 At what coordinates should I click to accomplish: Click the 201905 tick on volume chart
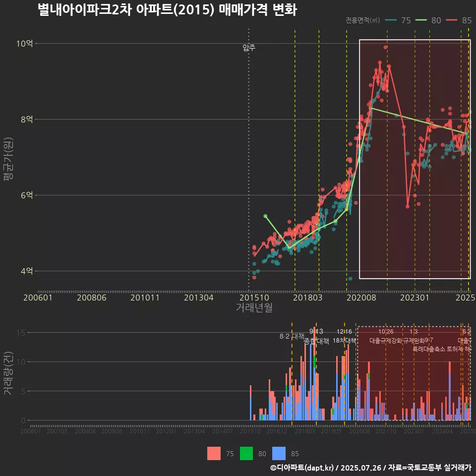pos(331,431)
